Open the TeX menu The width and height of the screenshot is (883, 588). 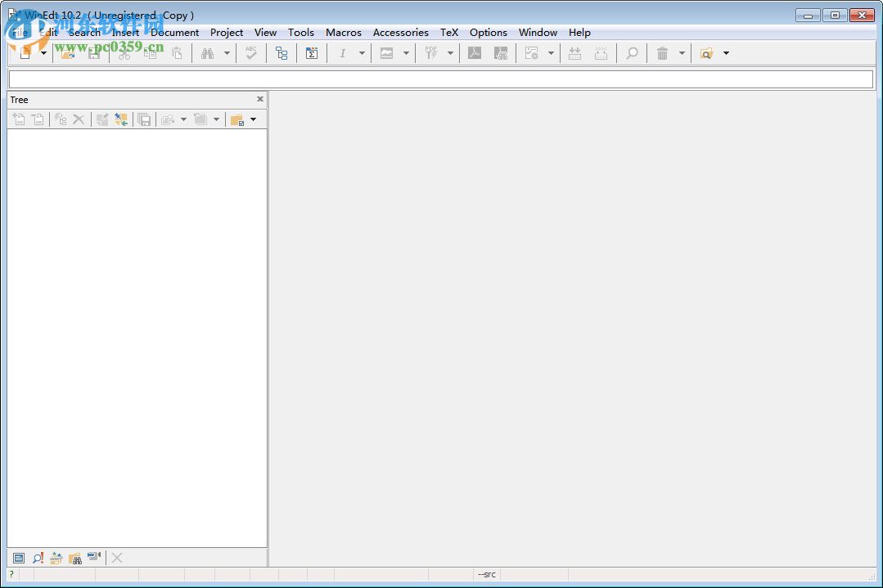point(449,32)
